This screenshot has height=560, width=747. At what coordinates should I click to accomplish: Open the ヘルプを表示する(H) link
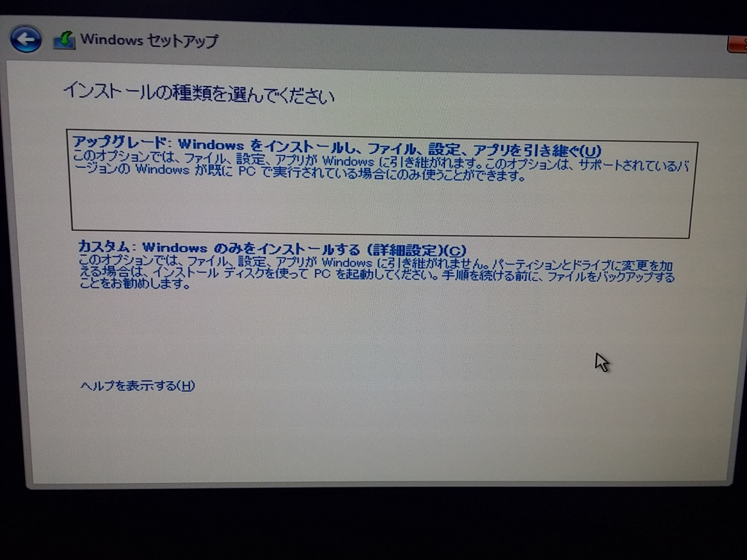click(137, 386)
